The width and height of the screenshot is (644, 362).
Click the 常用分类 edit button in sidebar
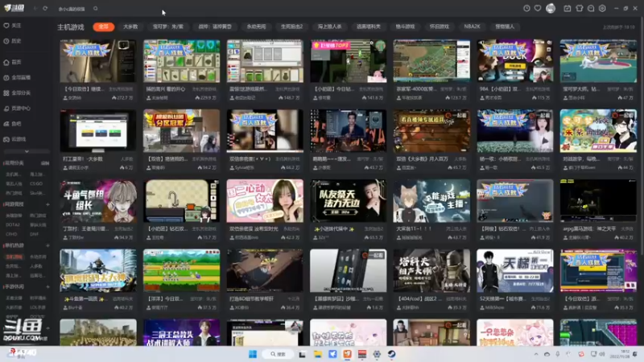click(45, 163)
